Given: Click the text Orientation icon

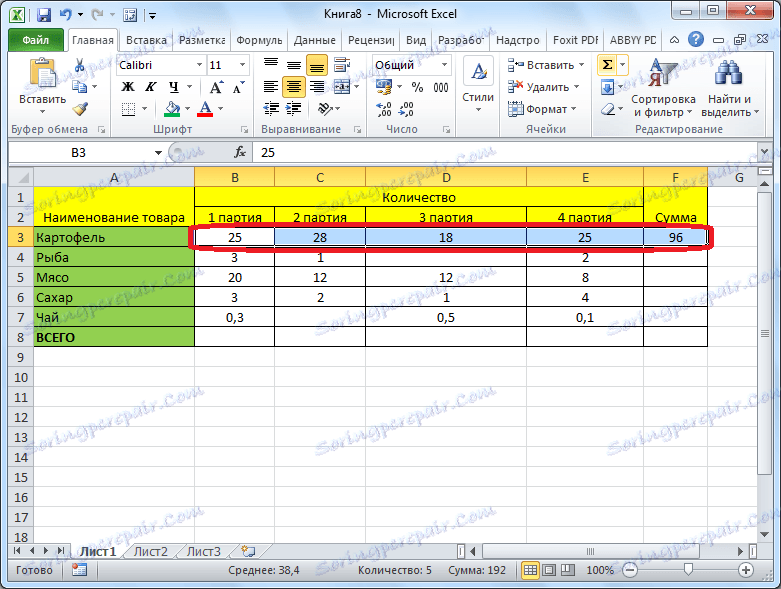Looking at the screenshot, I should pyautogui.click(x=325, y=109).
